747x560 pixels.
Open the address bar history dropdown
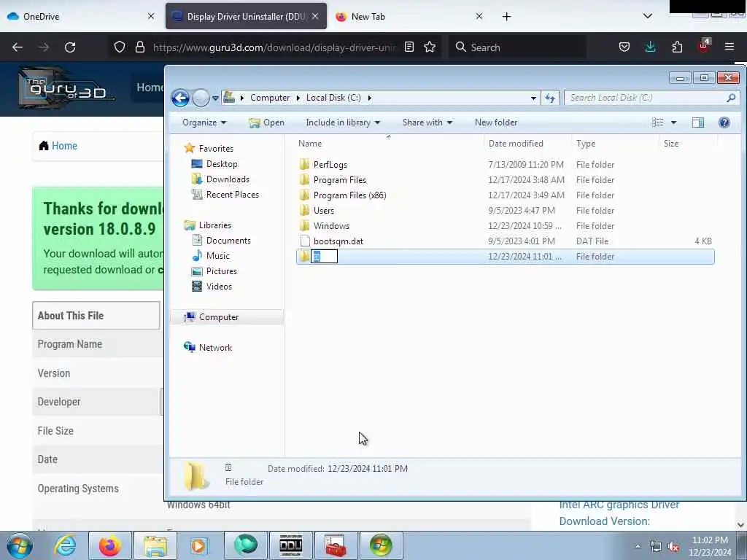coord(533,98)
